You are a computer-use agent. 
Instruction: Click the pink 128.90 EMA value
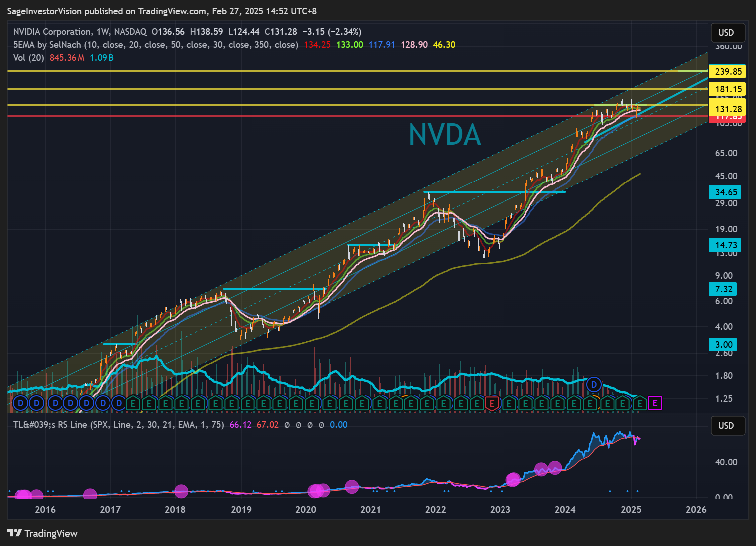coord(414,45)
